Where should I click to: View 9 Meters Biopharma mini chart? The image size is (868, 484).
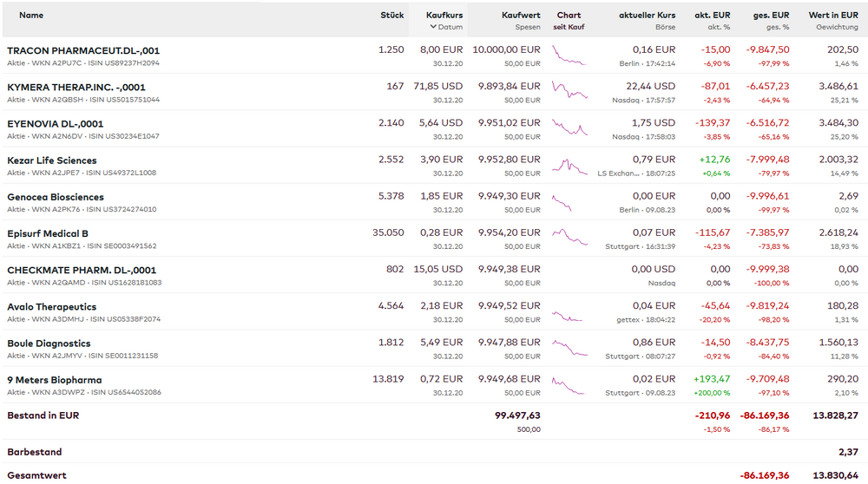[570, 385]
